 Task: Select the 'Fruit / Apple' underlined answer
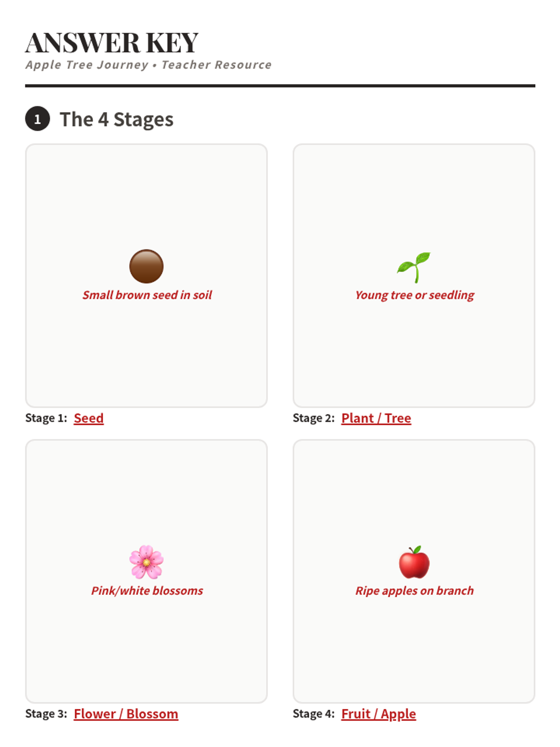378,714
